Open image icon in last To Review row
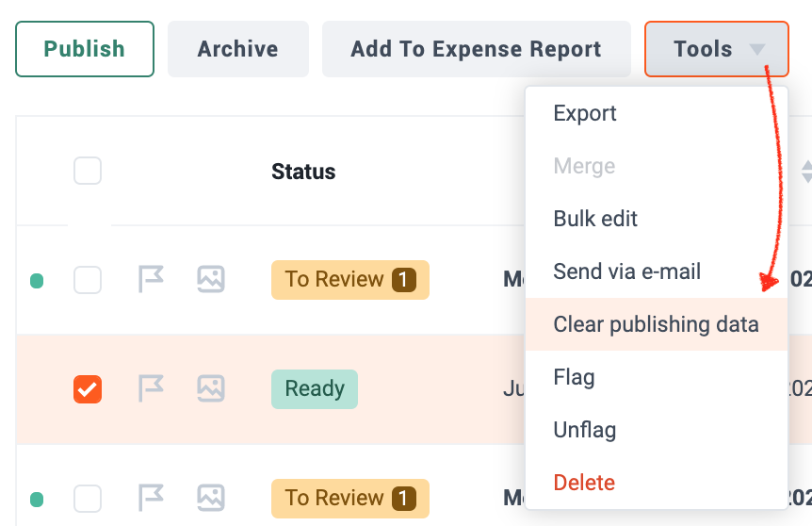 (x=211, y=498)
